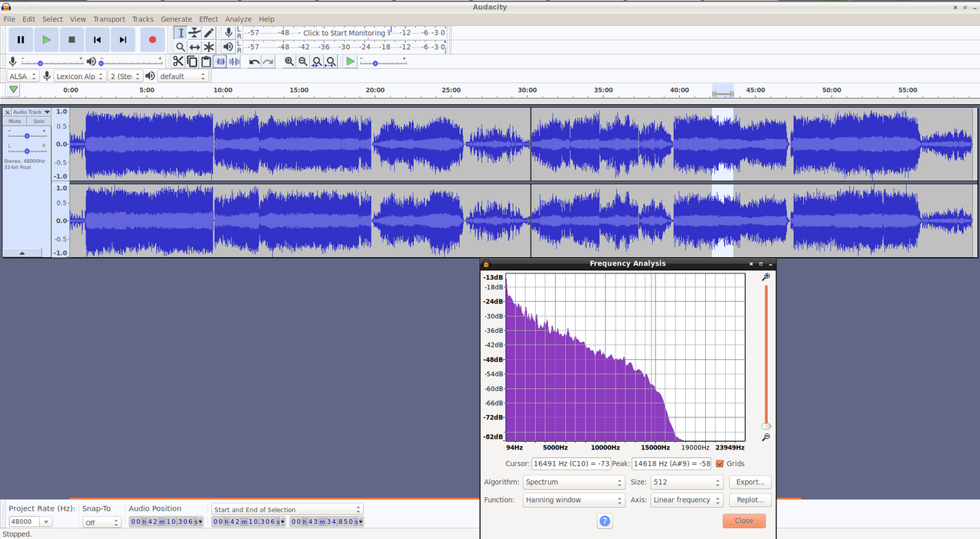Click the Silence audio selection icon
Screen dimensions: 980x539
(x=234, y=61)
